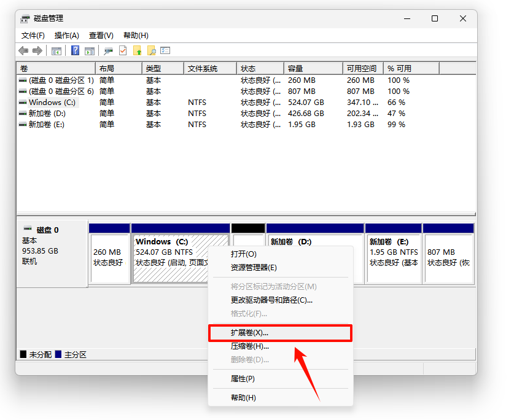This screenshot has width=514, height=420.
Task: Click the red checkmark document toolbar icon
Action: point(123,51)
